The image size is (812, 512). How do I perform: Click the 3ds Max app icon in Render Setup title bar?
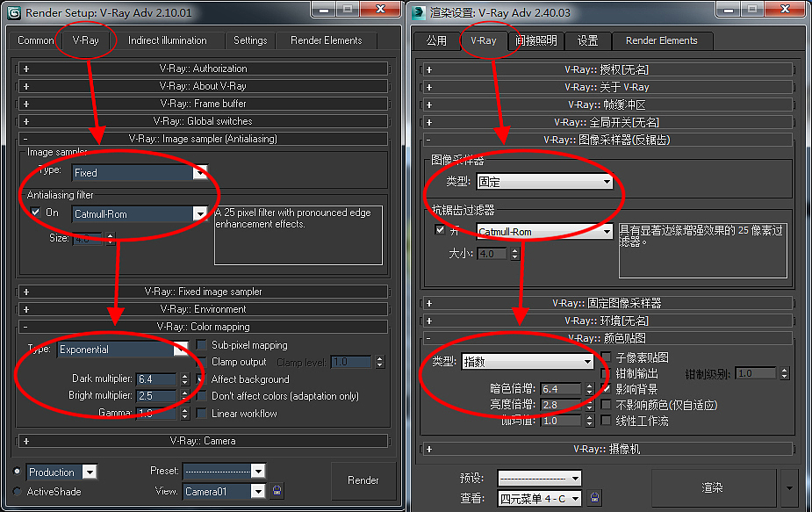click(14, 13)
